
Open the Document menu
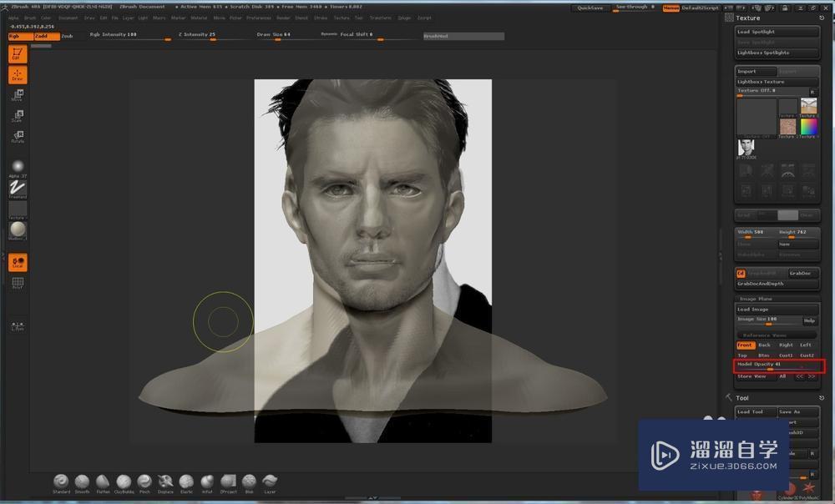[68, 18]
